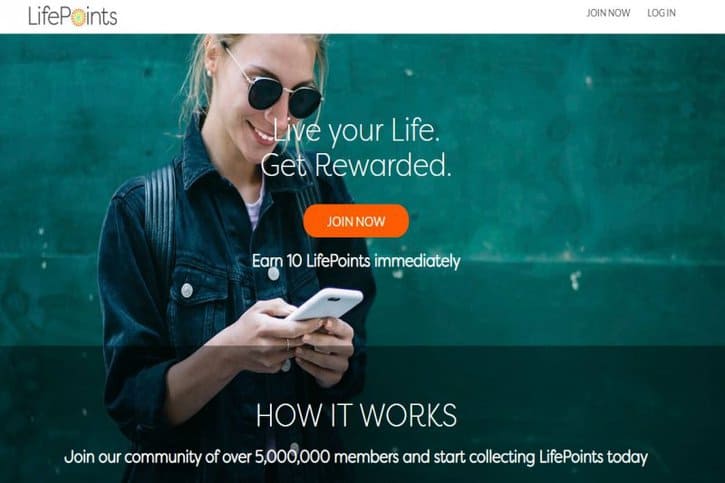Click the "Live your Life." headline
Viewport: 725px width, 483px height.
tap(356, 130)
